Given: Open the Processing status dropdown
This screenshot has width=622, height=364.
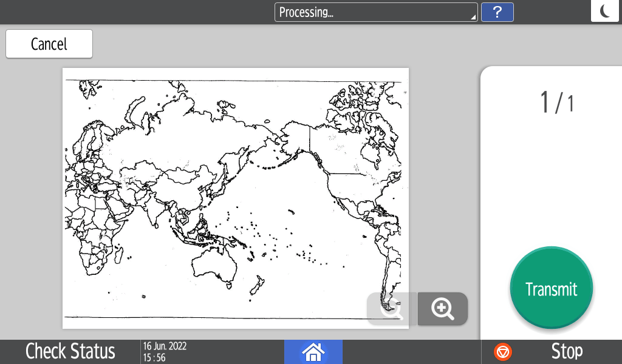Looking at the screenshot, I should pos(375,12).
